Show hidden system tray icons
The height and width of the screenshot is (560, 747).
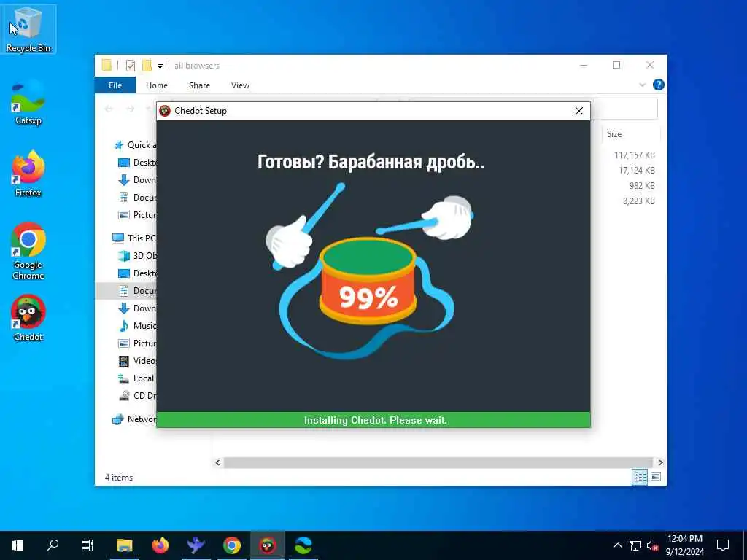point(617,545)
